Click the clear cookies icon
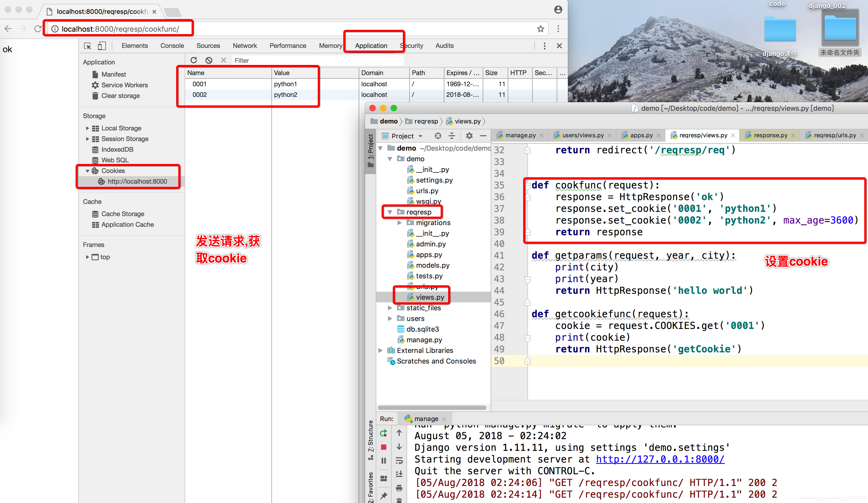The image size is (868, 503). 208,60
